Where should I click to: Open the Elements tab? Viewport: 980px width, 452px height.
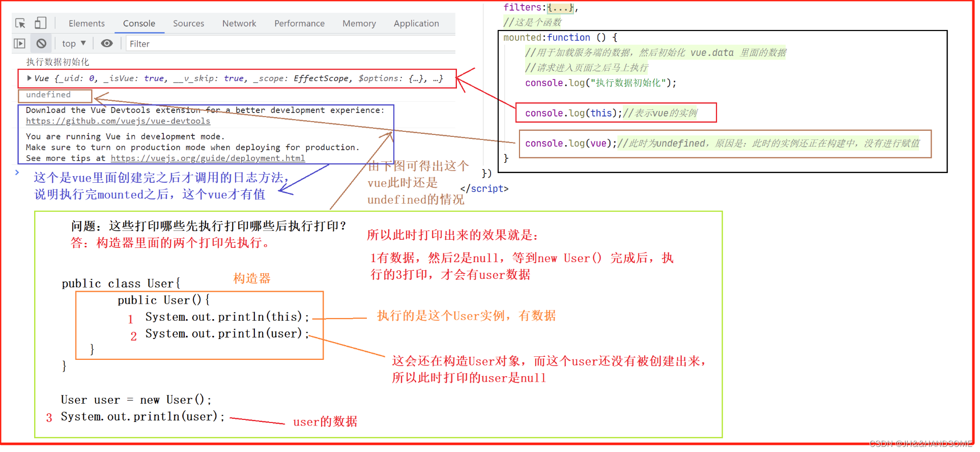coord(87,23)
